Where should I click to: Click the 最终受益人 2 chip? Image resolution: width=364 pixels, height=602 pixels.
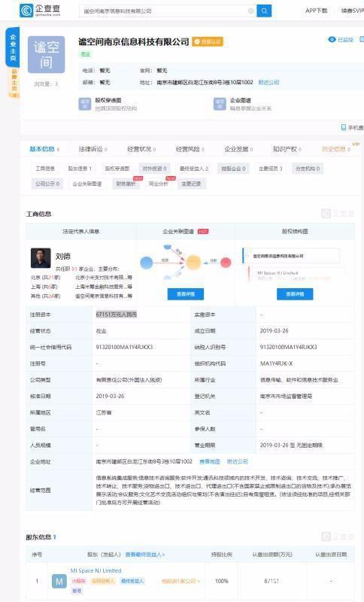[x=194, y=169]
